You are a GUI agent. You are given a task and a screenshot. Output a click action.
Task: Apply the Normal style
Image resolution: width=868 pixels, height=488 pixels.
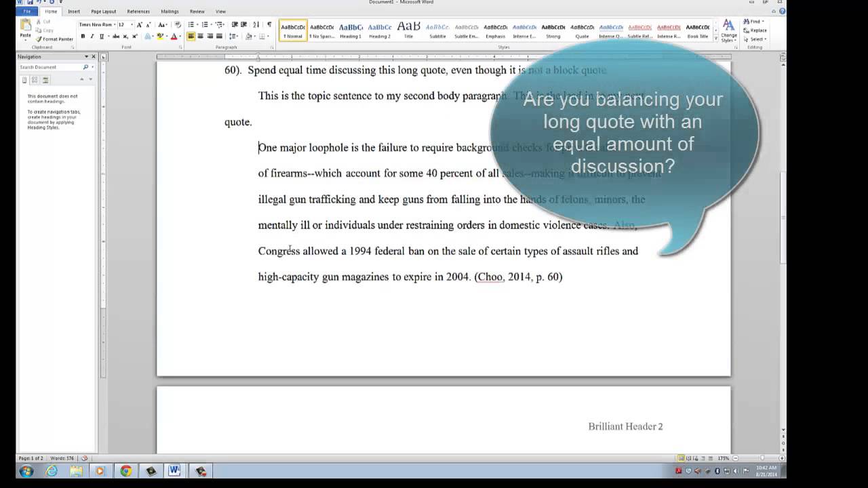coord(293,30)
